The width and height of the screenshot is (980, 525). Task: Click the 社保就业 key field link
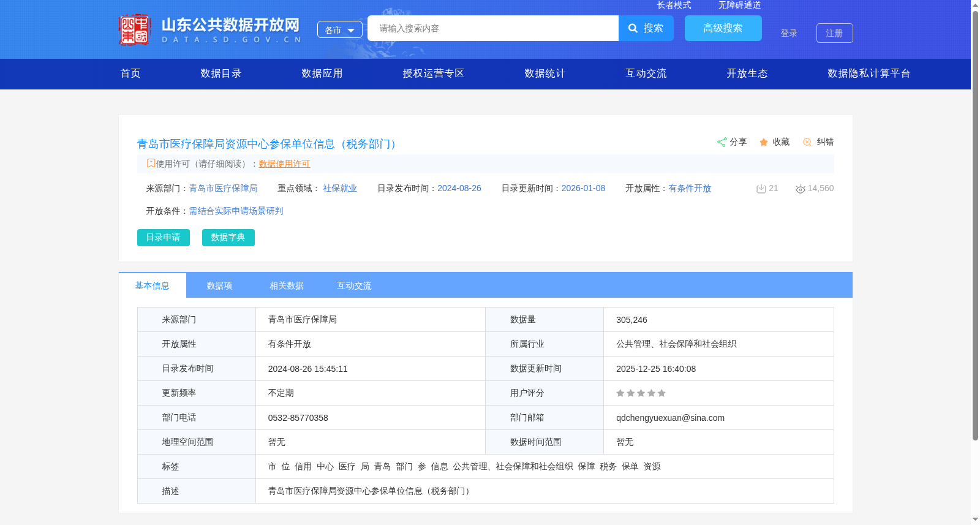[340, 189]
